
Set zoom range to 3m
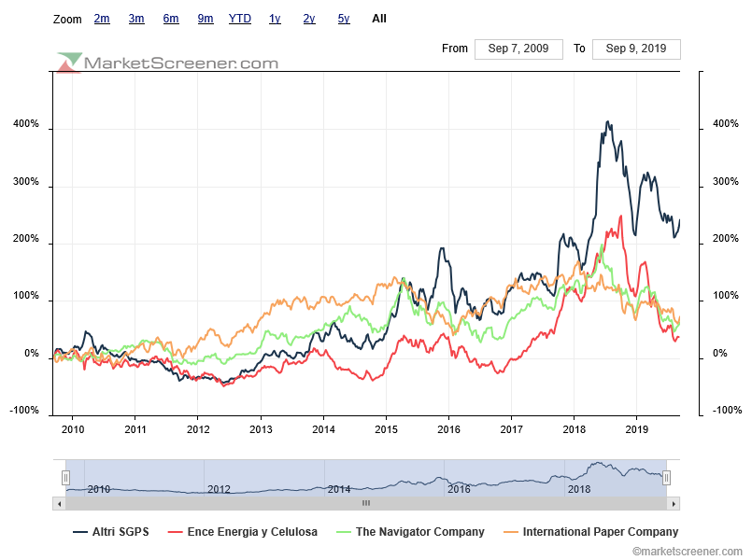[x=136, y=19]
